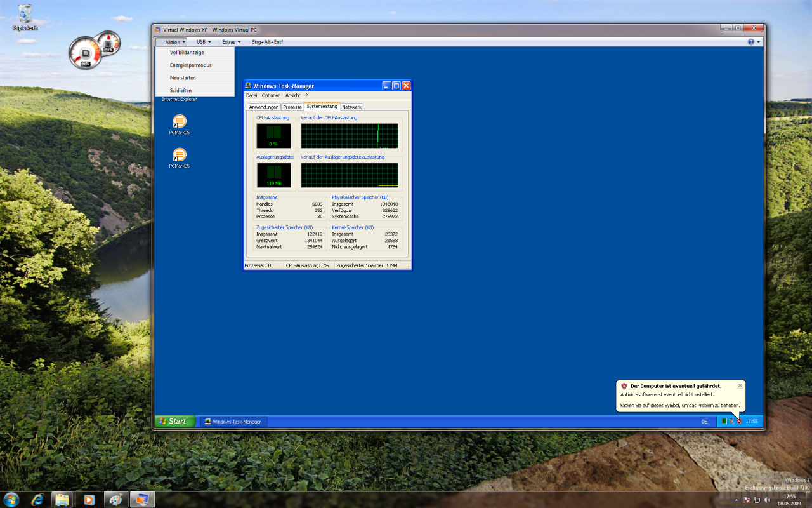Image resolution: width=812 pixels, height=508 pixels.
Task: Minimize the Windows Task-Manager window
Action: coord(386,86)
